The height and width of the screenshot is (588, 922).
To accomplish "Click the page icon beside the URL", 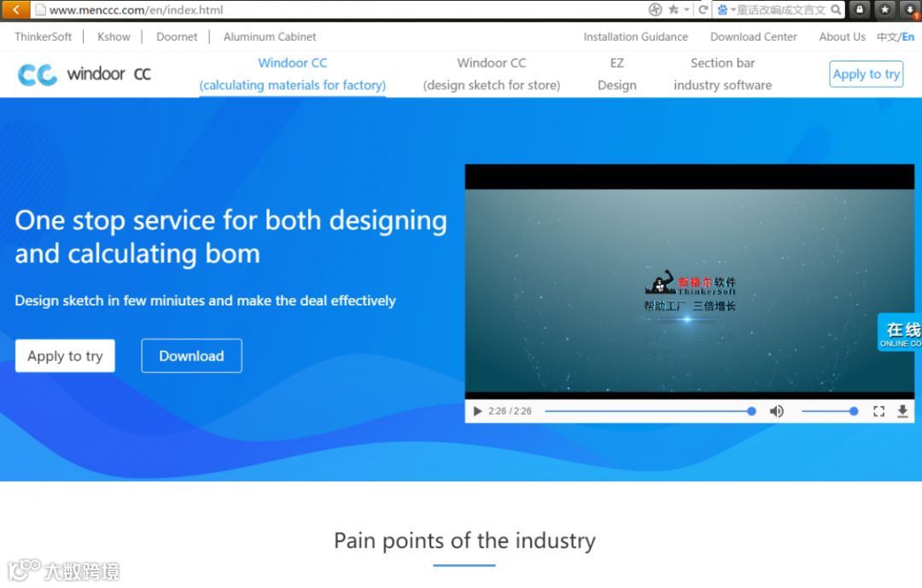I will (40, 9).
